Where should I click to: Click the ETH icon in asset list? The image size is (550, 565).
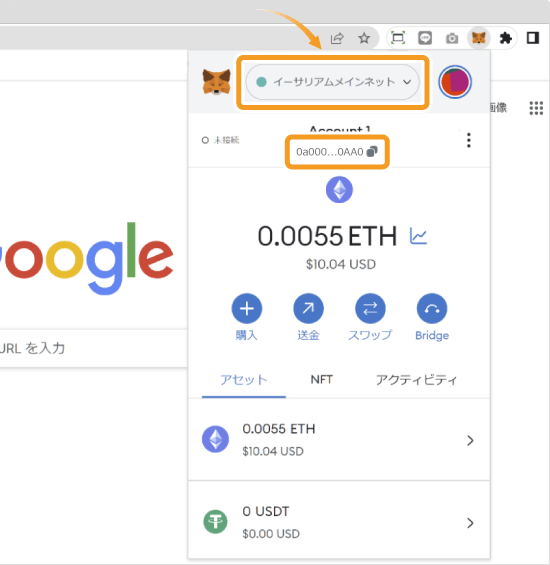pos(215,439)
